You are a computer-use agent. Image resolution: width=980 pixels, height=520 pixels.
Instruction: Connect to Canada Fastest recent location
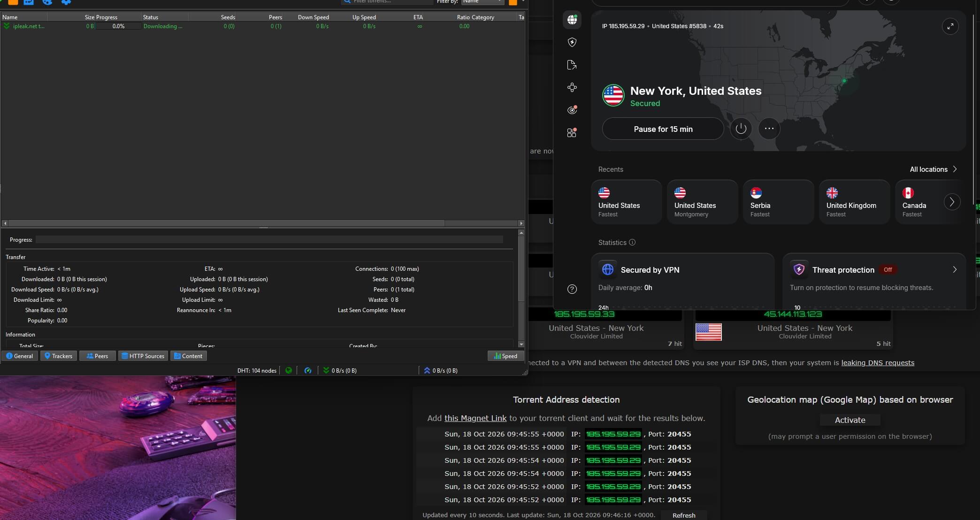click(920, 202)
